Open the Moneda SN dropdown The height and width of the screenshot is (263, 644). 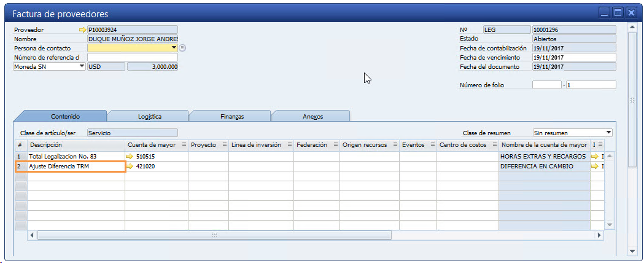click(82, 66)
